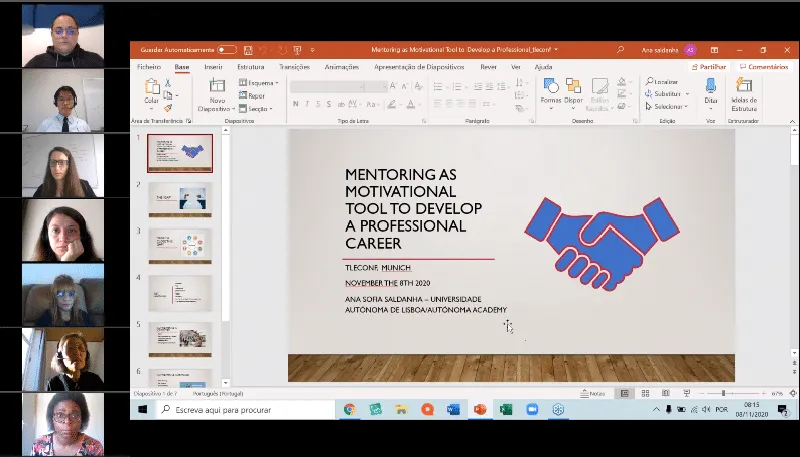Screen dimensions: 800x457
Task: Click Localizar search in the ribbon
Action: click(663, 82)
